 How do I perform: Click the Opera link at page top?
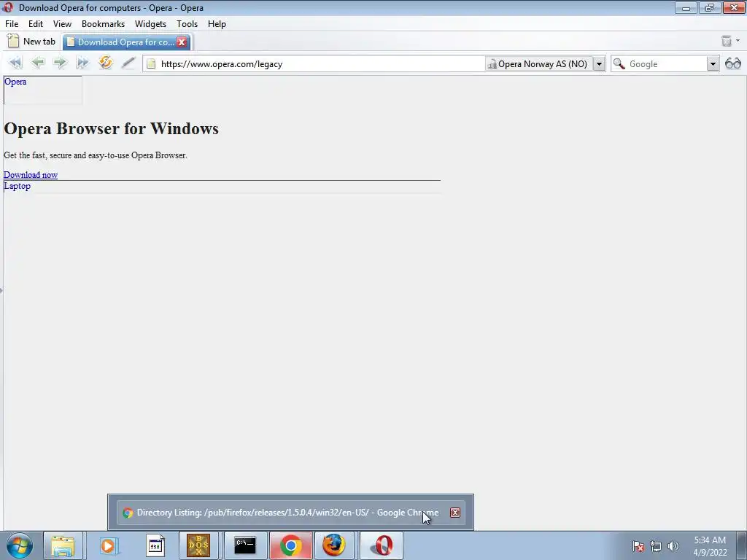[15, 82]
